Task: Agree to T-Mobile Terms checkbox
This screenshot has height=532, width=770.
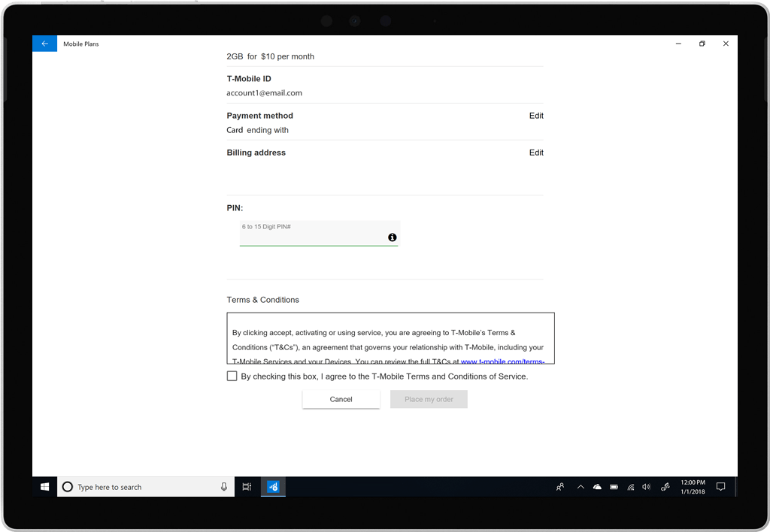Action: [232, 376]
